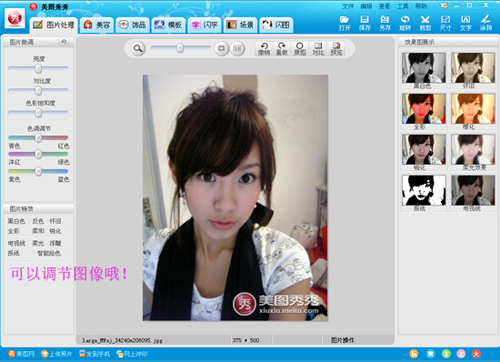Click the magnifier zoom icon
The width and height of the screenshot is (500, 362).
[138, 49]
